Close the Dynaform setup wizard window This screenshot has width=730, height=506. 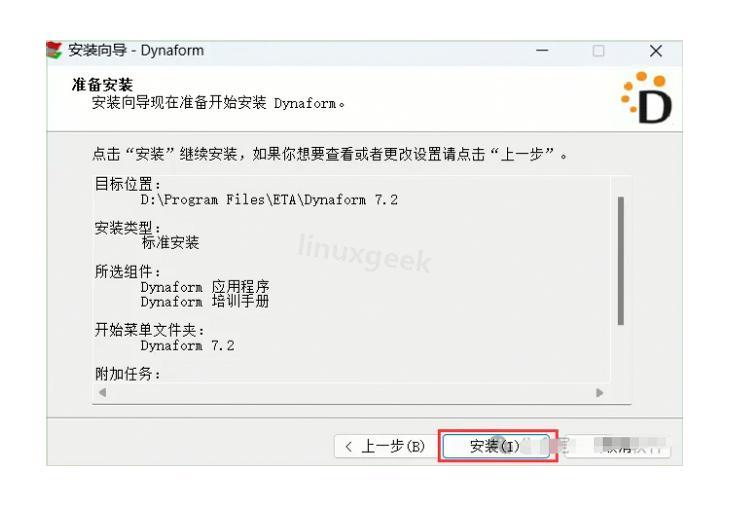click(x=656, y=51)
